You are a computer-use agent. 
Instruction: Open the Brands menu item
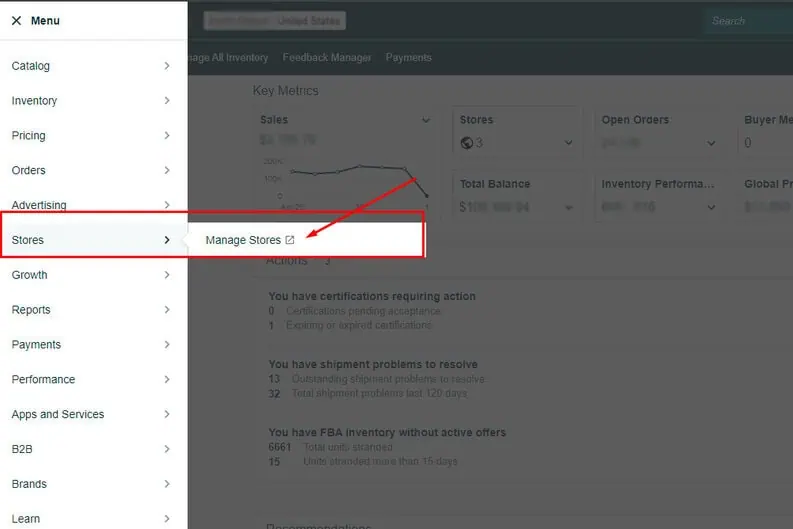[x=94, y=484]
